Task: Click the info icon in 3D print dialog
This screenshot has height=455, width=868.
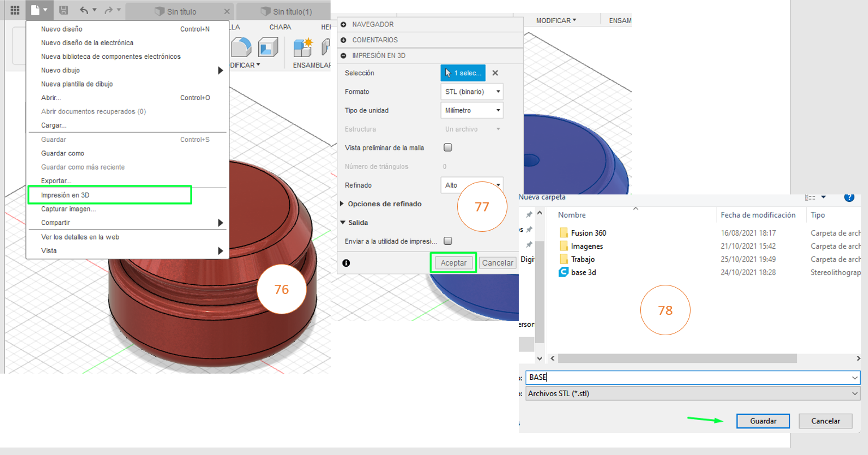Action: click(346, 263)
